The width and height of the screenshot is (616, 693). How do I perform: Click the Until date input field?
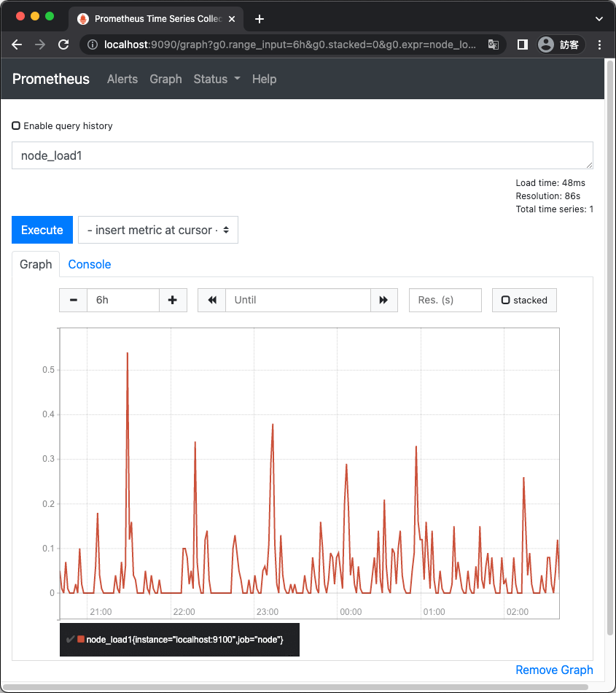click(298, 300)
